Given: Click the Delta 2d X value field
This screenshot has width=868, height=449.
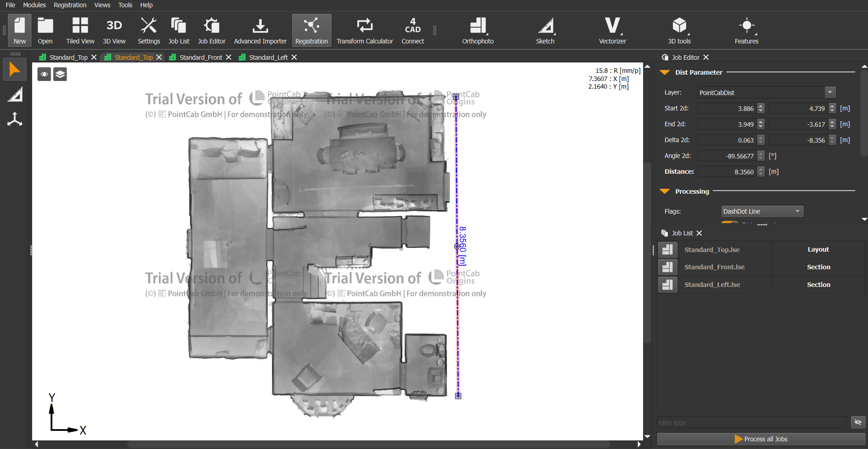Looking at the screenshot, I should pyautogui.click(x=728, y=140).
